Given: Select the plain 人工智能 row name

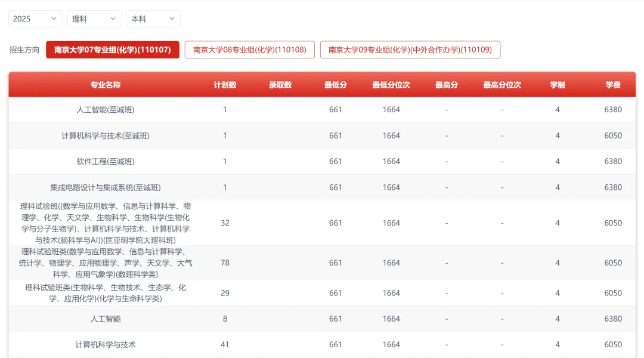Looking at the screenshot, I should tap(106, 319).
